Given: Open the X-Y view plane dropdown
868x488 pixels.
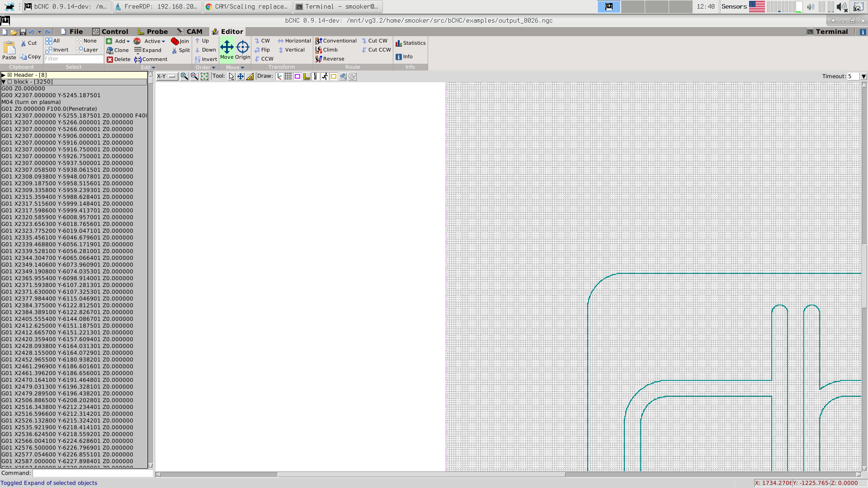Looking at the screenshot, I should (x=166, y=76).
